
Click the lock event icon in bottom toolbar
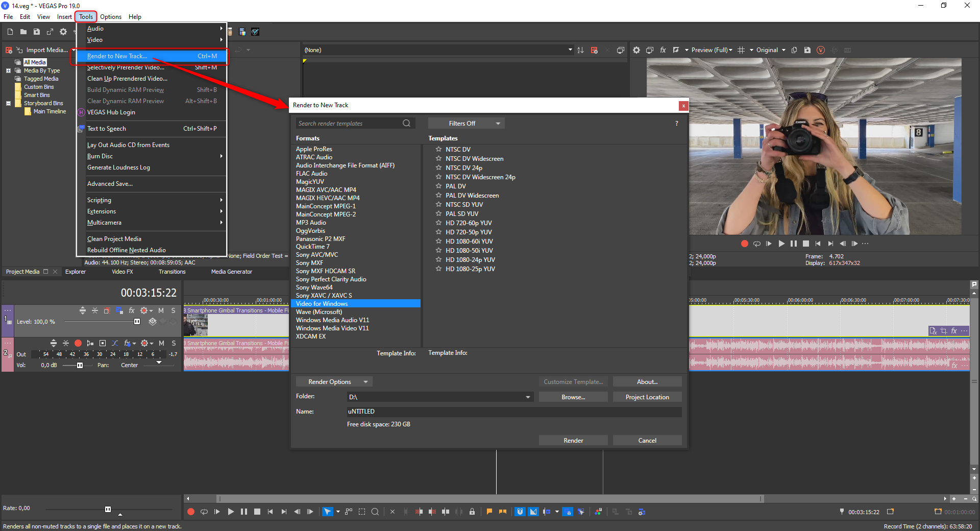pyautogui.click(x=472, y=512)
